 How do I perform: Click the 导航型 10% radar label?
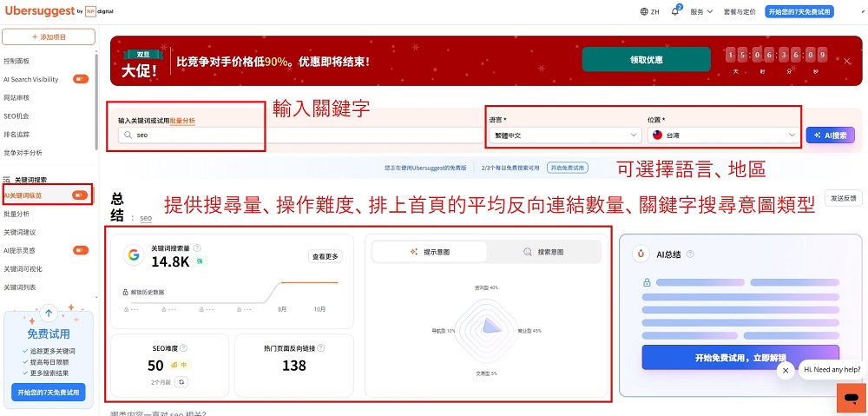pyautogui.click(x=443, y=331)
